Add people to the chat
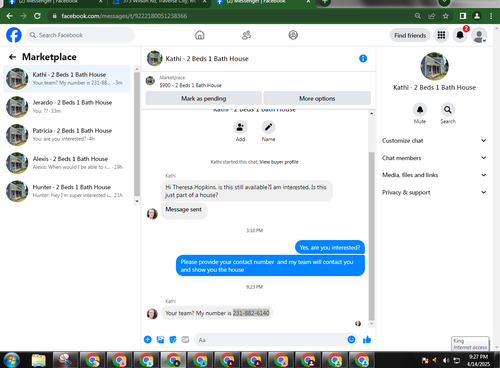Screen dimensions: 500x368 coord(240,127)
